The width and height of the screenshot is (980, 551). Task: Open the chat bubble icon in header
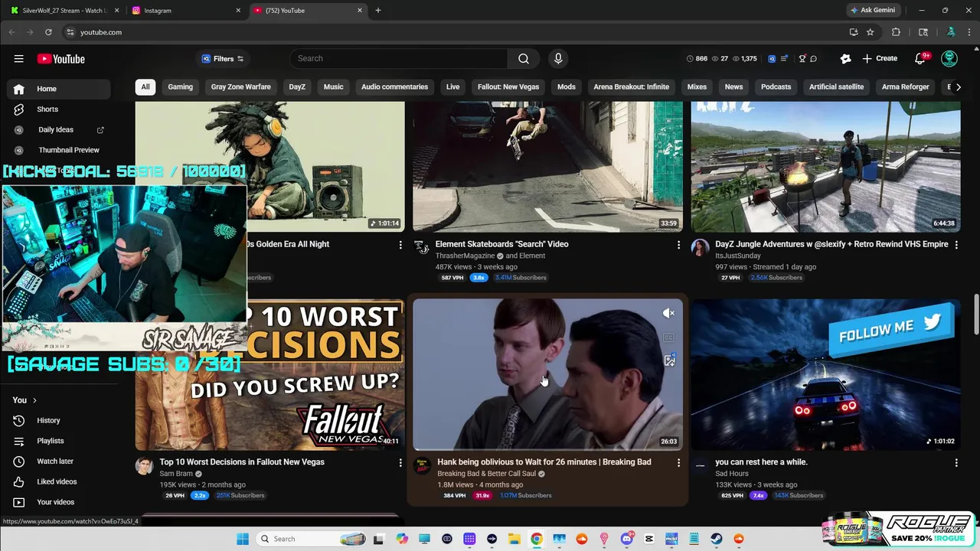pyautogui.click(x=813, y=58)
